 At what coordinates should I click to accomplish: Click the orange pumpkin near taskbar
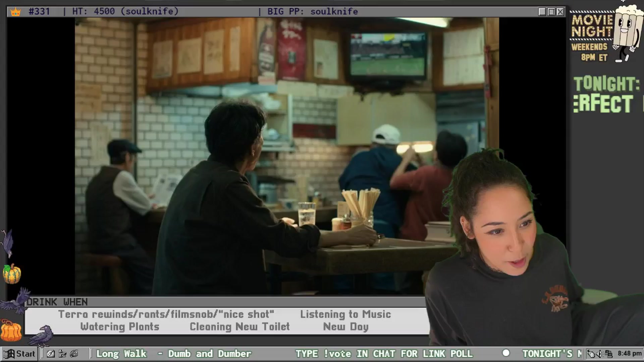(x=11, y=330)
